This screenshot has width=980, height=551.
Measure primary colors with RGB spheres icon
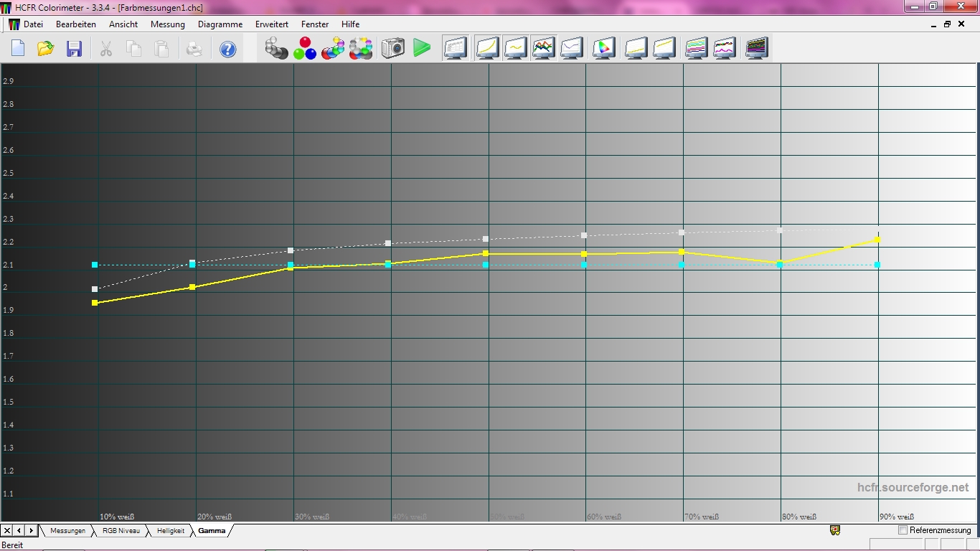coord(305,49)
